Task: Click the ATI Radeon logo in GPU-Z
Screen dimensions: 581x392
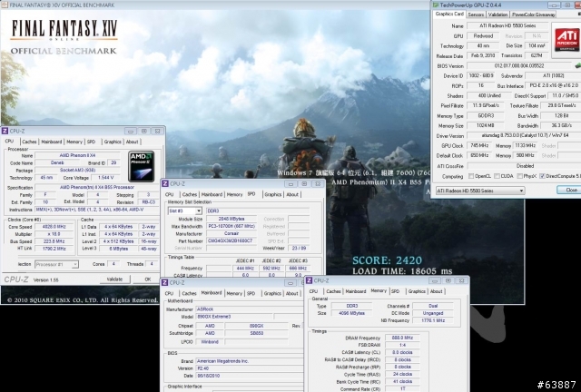Action: pos(566,40)
